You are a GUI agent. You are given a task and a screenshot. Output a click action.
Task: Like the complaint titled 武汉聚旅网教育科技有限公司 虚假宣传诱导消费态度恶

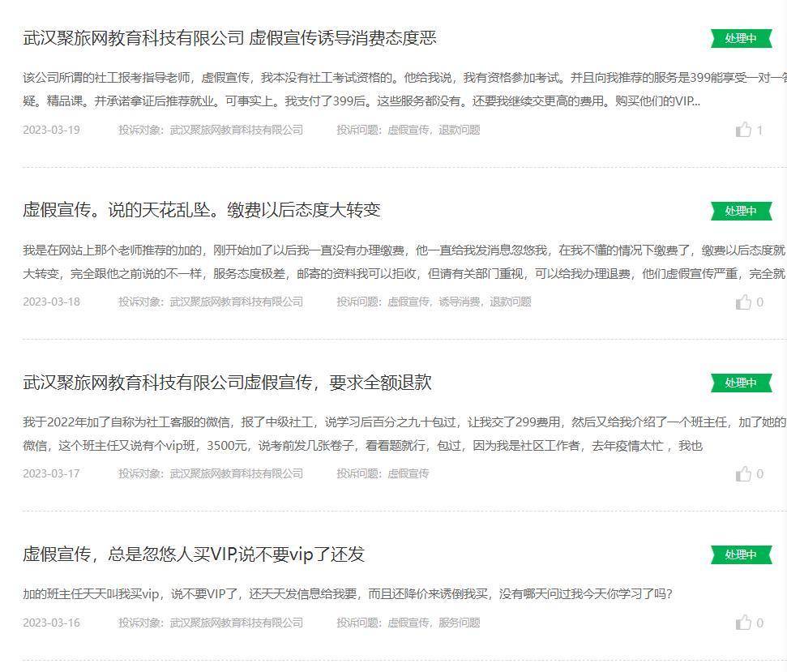click(743, 130)
